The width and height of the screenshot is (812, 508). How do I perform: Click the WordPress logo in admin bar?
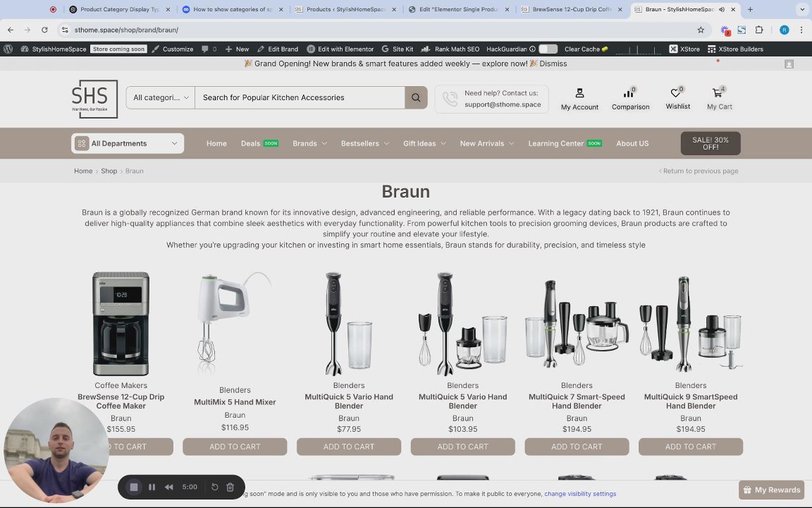pos(8,49)
